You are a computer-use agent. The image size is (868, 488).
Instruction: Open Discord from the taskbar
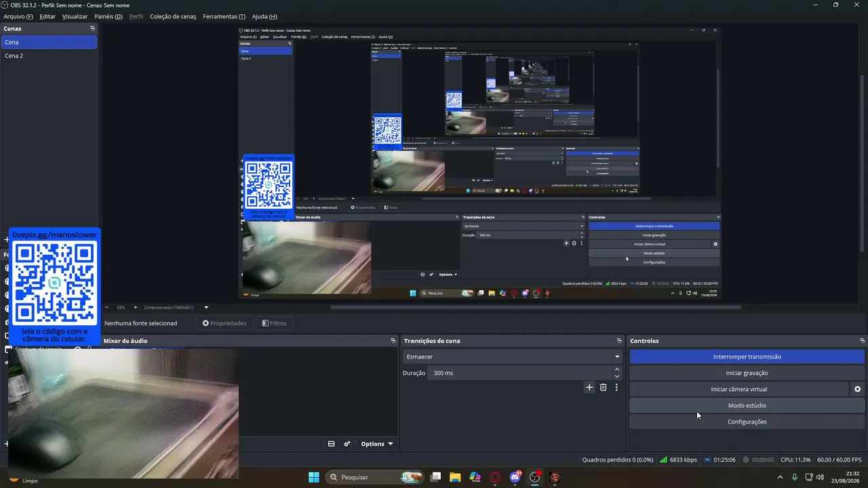tap(515, 477)
